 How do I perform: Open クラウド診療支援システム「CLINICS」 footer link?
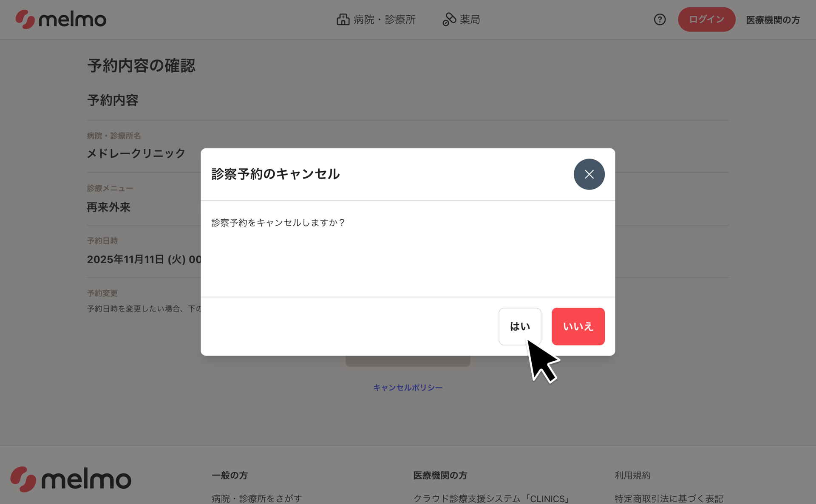492,498
